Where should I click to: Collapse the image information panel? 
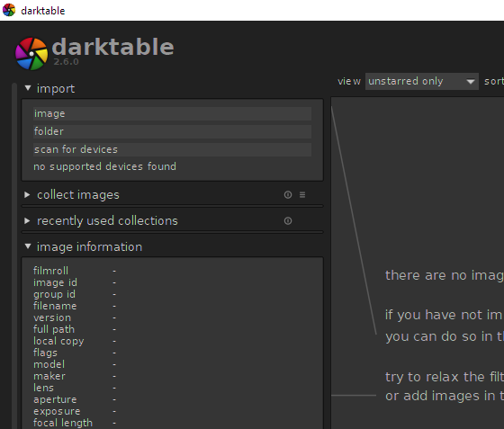click(x=28, y=246)
